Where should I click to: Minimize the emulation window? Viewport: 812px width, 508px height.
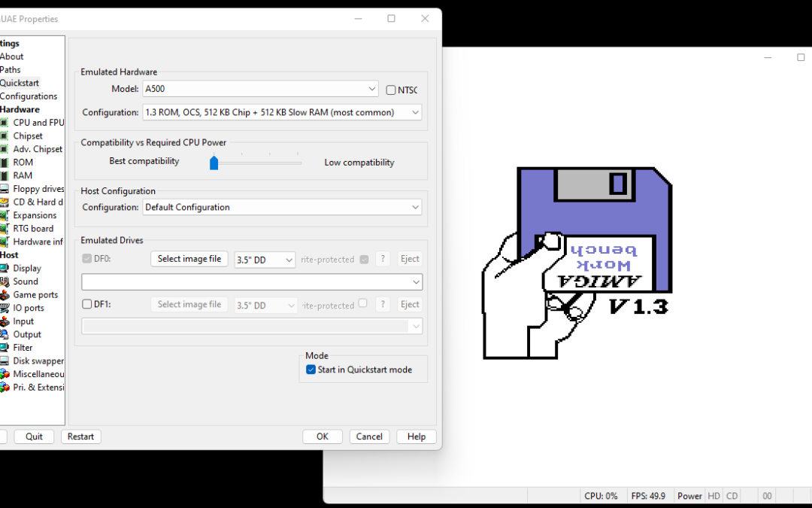(768, 57)
